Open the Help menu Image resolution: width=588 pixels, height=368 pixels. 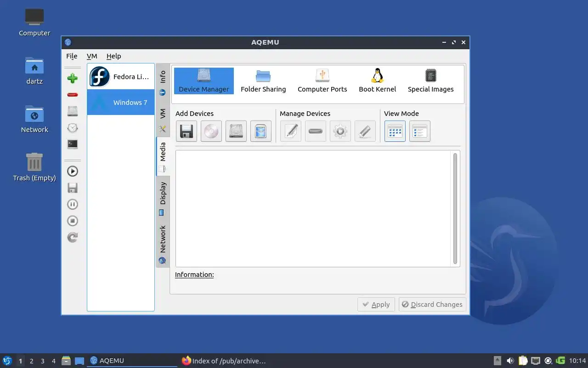(x=113, y=56)
